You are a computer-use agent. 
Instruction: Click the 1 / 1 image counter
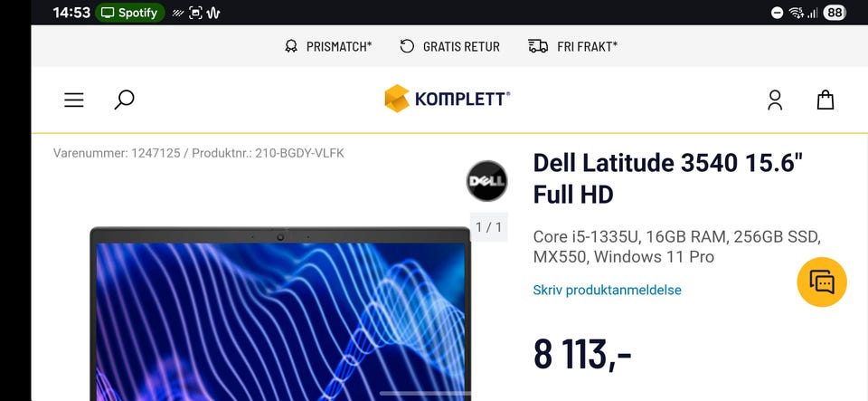point(489,227)
